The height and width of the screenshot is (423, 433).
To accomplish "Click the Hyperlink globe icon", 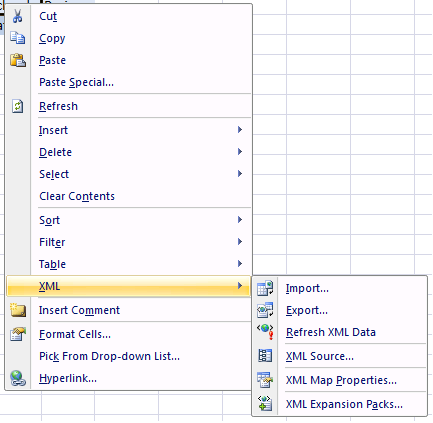I will [x=18, y=378].
